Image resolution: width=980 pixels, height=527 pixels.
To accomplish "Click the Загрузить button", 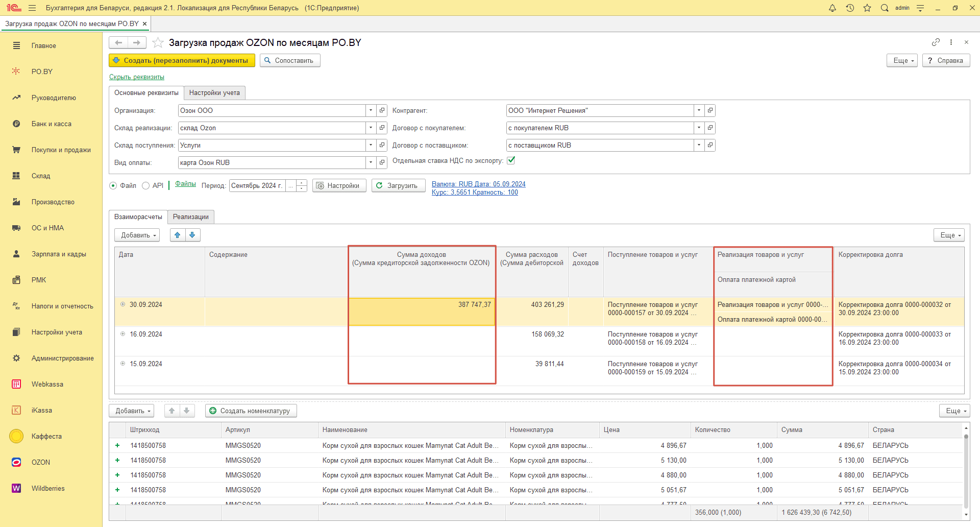I will click(x=398, y=185).
